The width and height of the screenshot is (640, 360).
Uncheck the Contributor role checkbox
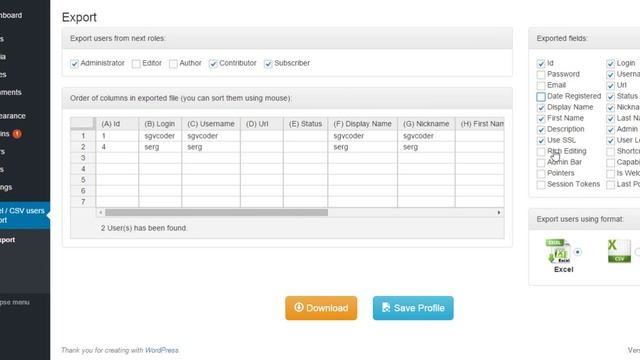(213, 64)
